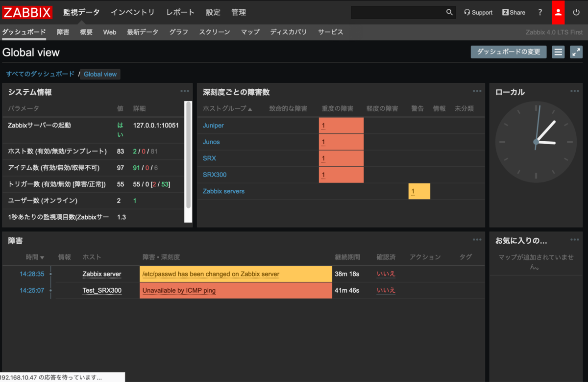Image resolution: width=588 pixels, height=382 pixels.
Task: Select 障害 submenu tab
Action: coord(63,32)
